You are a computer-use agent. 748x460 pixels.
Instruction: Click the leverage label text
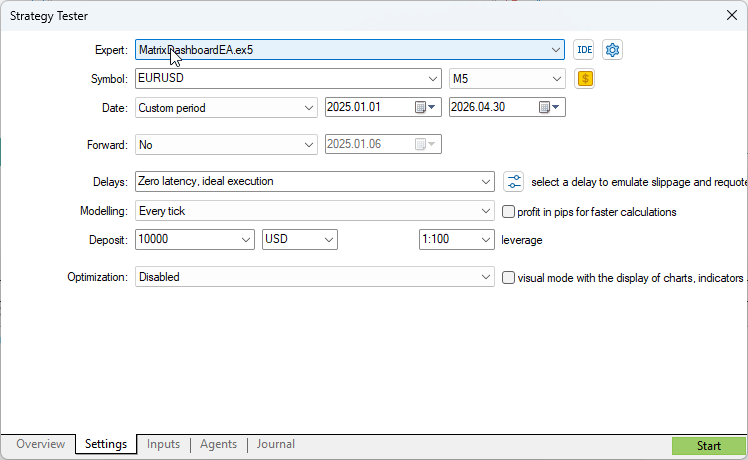(521, 240)
